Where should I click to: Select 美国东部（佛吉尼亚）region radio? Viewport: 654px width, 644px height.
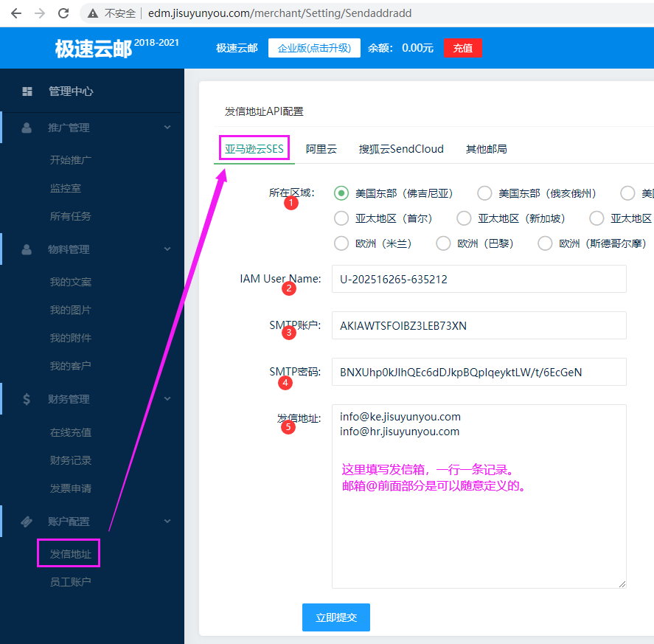tap(341, 193)
